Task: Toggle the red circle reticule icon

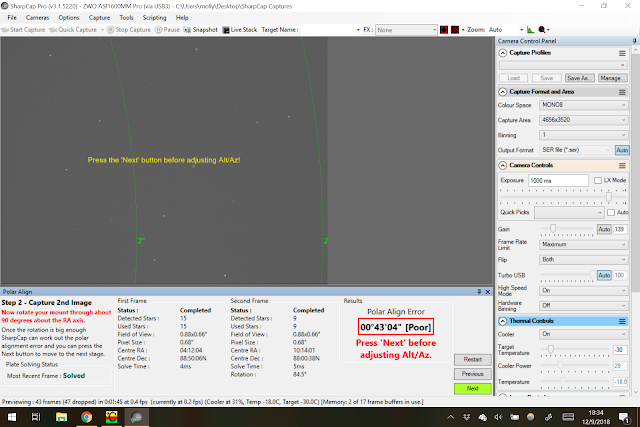Action: pyautogui.click(x=444, y=30)
